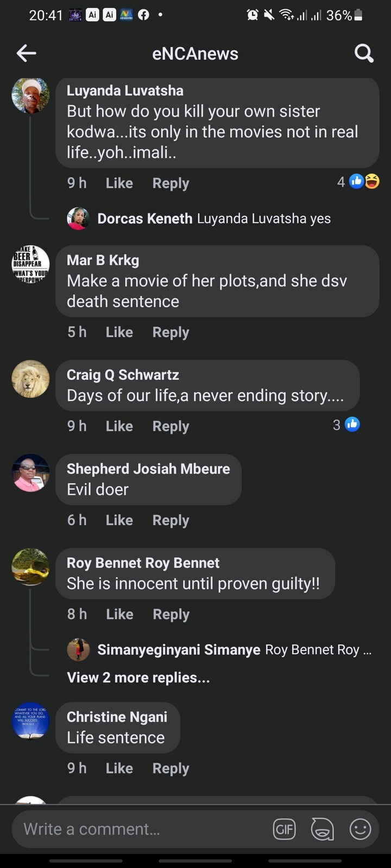Like Christine Ngani's comment
The image size is (391, 868).
[x=119, y=768]
